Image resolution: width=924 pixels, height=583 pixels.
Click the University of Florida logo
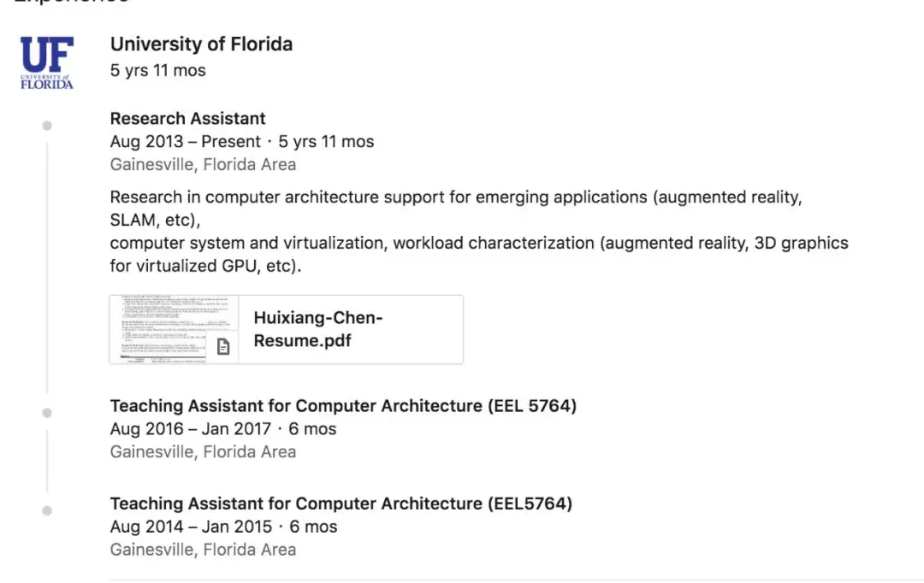click(x=47, y=62)
